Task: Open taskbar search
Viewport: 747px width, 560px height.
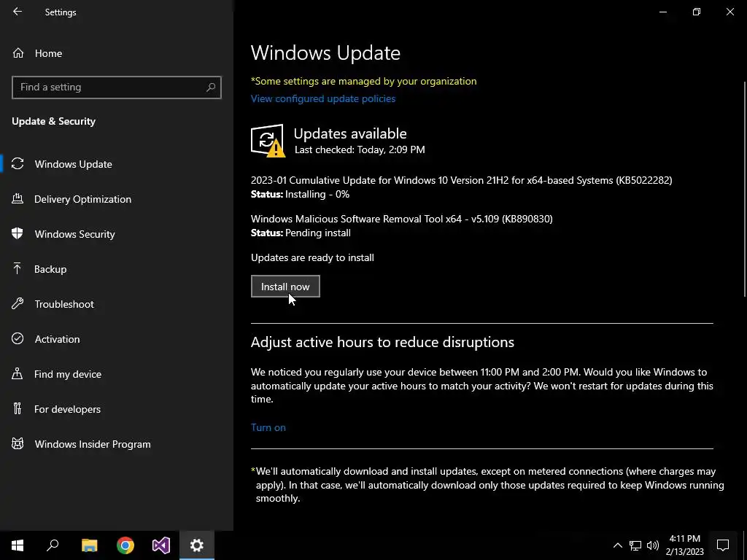Action: click(53, 545)
